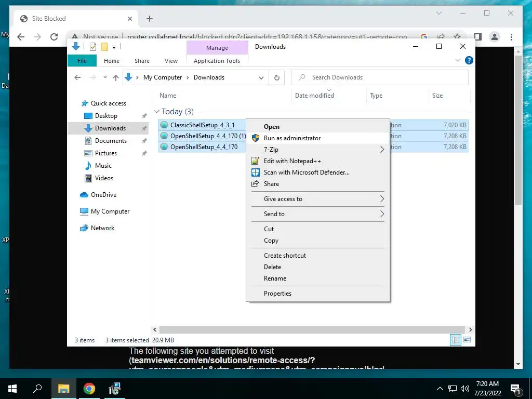Open recent locations dropdown arrow
The height and width of the screenshot is (399, 532).
point(105,77)
